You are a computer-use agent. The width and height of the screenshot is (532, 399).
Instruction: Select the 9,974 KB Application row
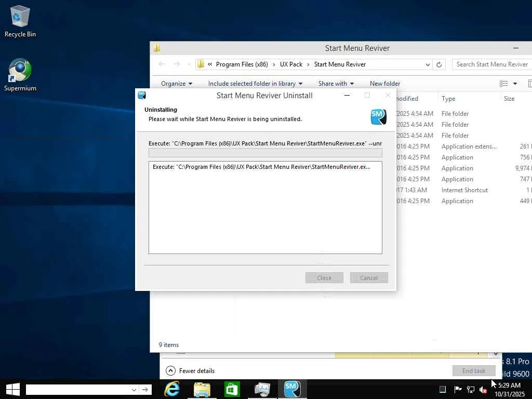coord(464,168)
